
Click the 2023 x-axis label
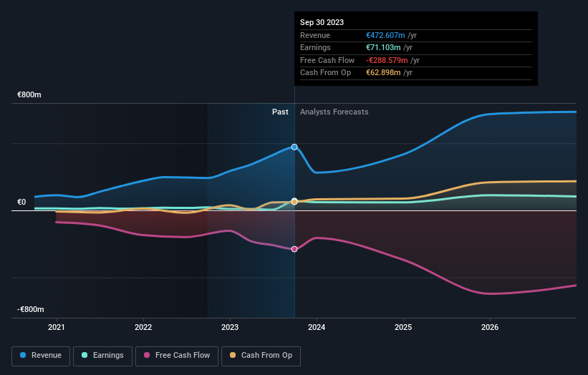click(230, 328)
